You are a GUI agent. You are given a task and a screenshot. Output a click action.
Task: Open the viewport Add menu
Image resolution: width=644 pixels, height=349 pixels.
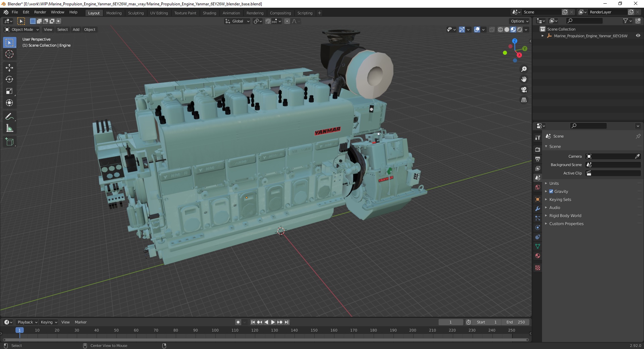76,30
